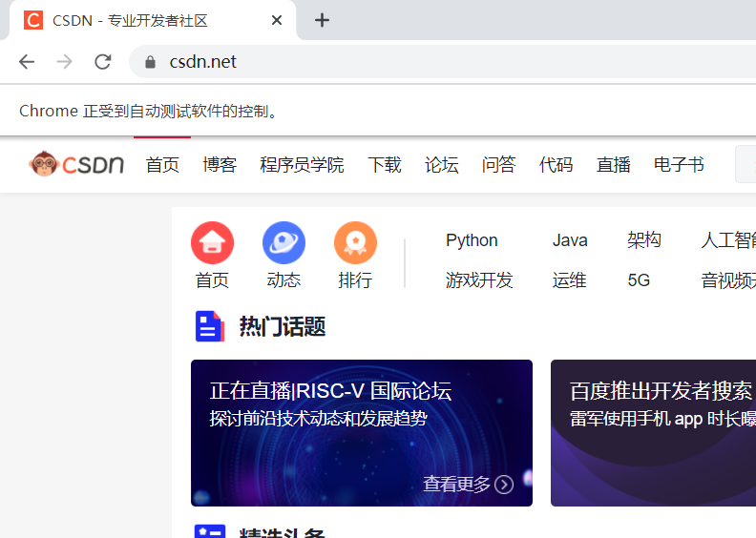Click 查看更多 on the RISC-V card
Image resolution: width=756 pixels, height=538 pixels.
[456, 484]
